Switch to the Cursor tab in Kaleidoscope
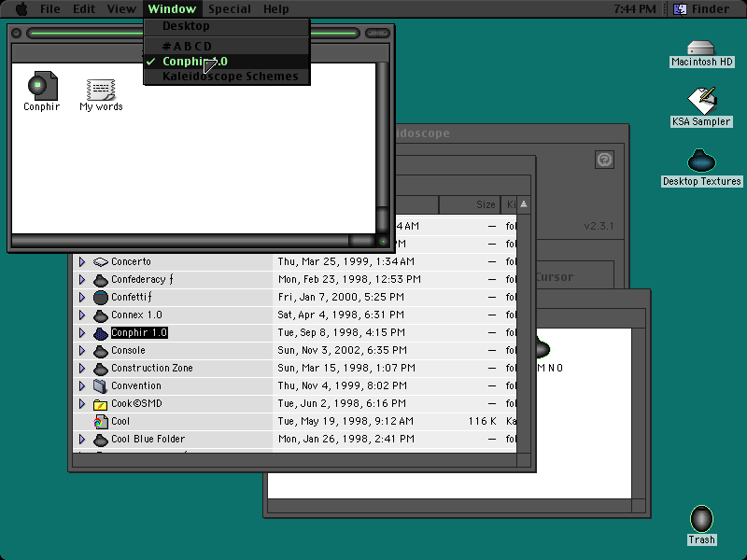The image size is (747, 560). click(554, 276)
